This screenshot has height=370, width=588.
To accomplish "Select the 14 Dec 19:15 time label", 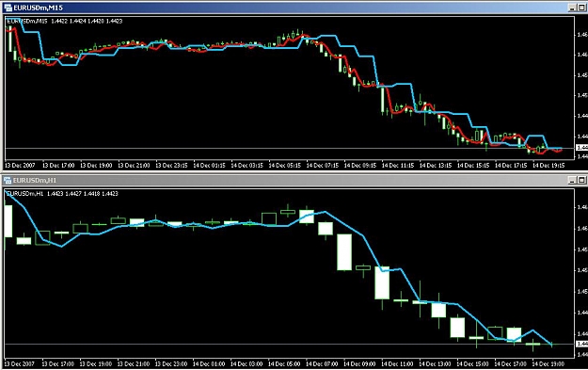I will point(548,165).
